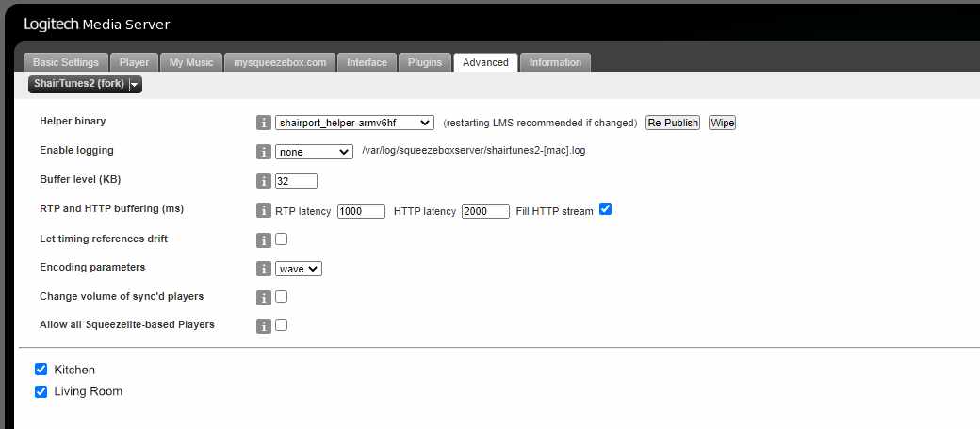Screen dimensions: 980x429
Task: Click the 'Fill HTTP stream' label text
Action: 554,211
